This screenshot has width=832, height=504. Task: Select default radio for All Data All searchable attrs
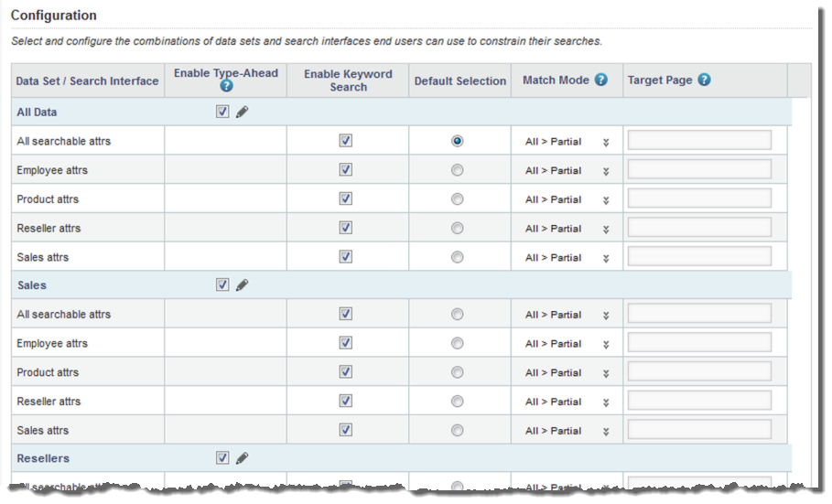457,141
